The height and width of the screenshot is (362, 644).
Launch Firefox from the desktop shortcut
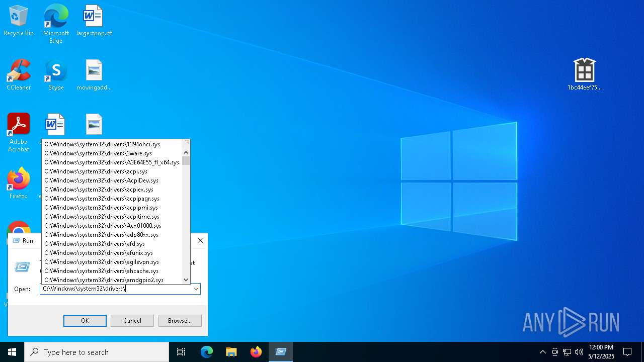(x=19, y=184)
